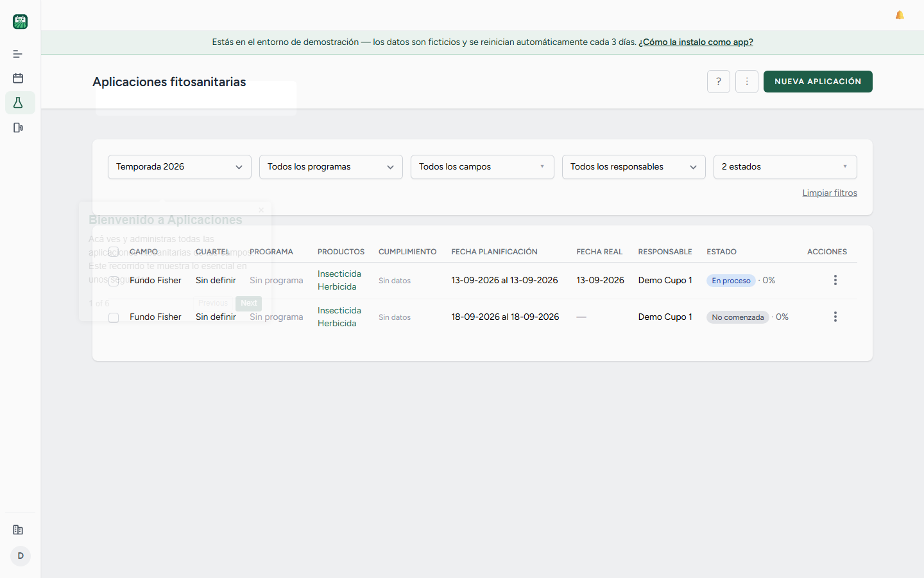Click the ACCIONES column header
Image resolution: width=924 pixels, height=578 pixels.
pyautogui.click(x=827, y=252)
